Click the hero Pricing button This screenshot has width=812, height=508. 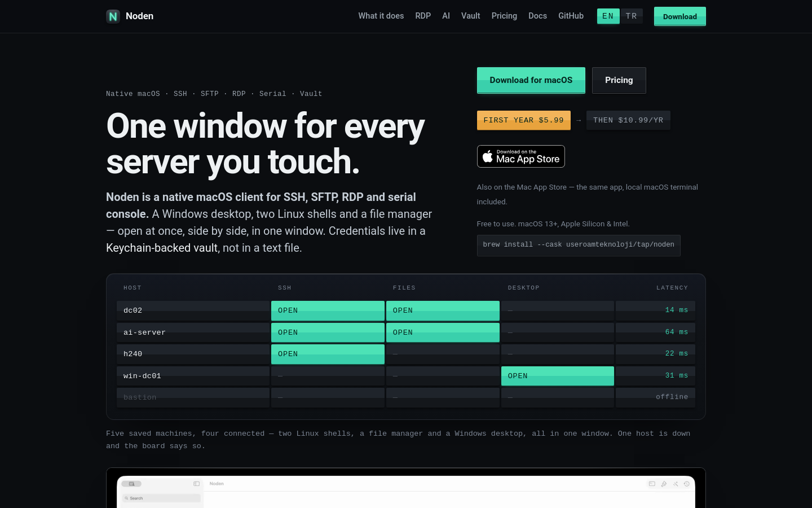coord(619,80)
